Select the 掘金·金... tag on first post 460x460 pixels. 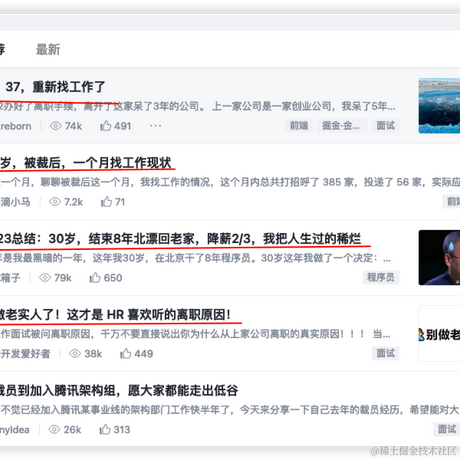pos(342,126)
